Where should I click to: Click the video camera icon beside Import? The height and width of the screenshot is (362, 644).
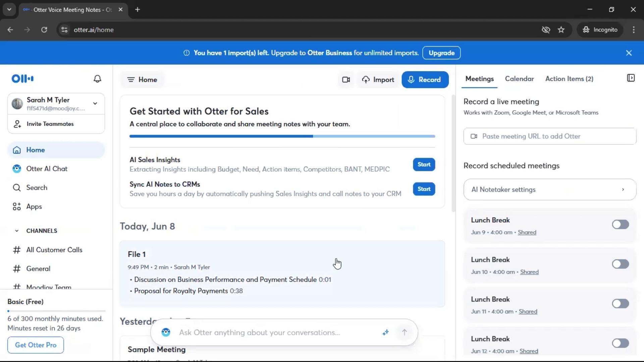coord(346,80)
